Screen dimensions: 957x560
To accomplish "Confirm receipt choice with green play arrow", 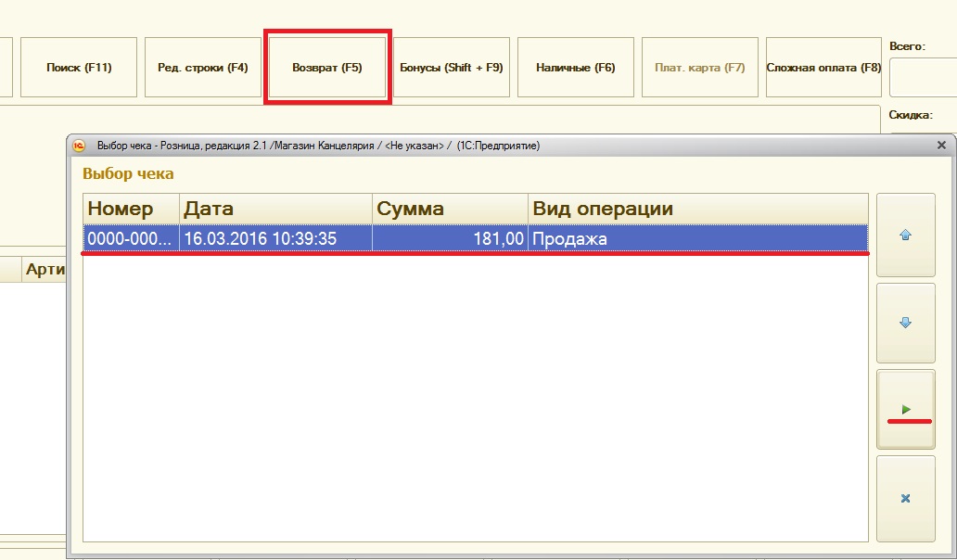I will (x=906, y=409).
